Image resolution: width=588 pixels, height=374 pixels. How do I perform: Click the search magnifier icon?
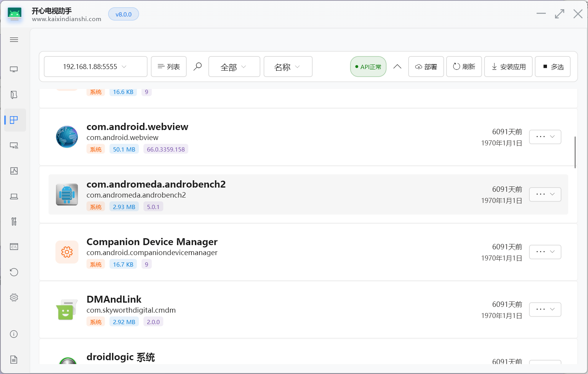coord(198,67)
